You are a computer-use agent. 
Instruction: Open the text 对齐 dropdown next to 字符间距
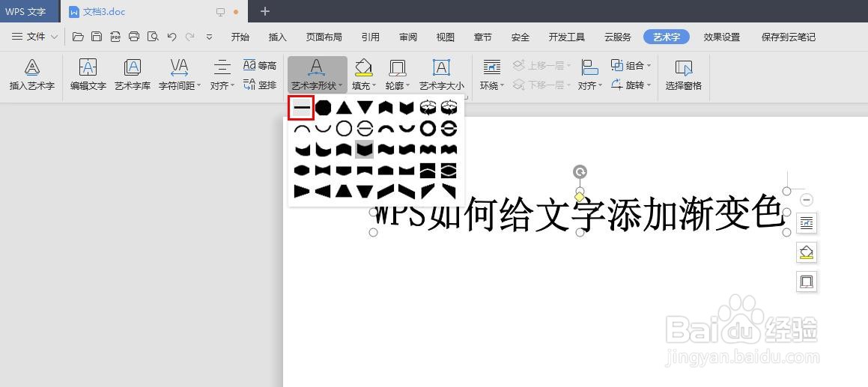click(222, 75)
